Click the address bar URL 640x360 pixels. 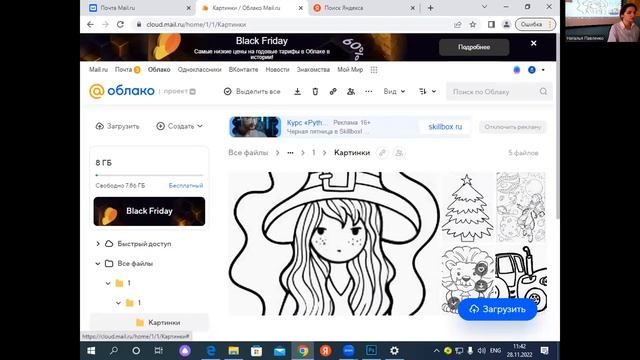point(196,24)
